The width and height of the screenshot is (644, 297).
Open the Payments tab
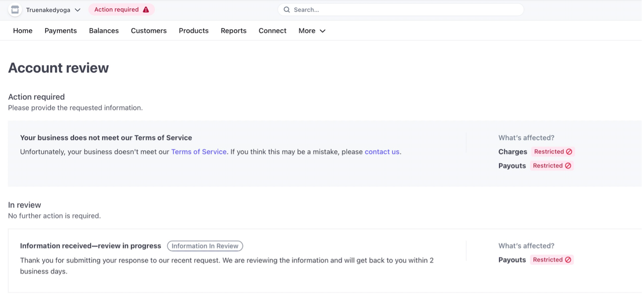click(60, 31)
